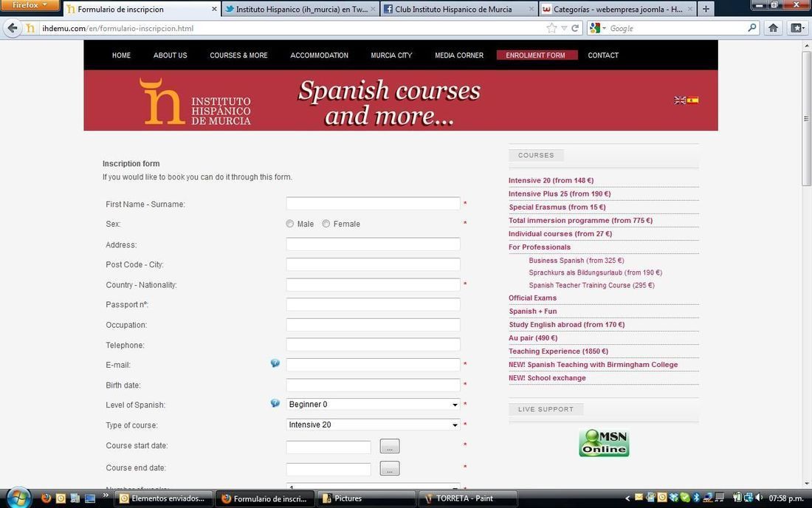Screen dimensions: 812x508
Task: Click the Bluetooth tray icon
Action: click(697, 498)
